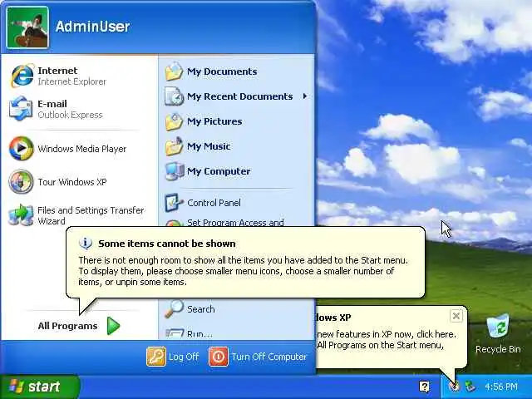The width and height of the screenshot is (532, 399).
Task: Choose Windows Media Player label
Action: [x=82, y=149]
